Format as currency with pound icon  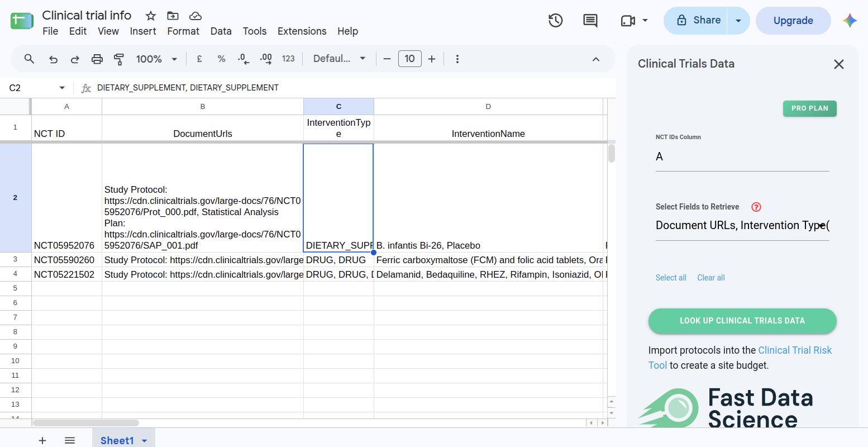click(199, 59)
